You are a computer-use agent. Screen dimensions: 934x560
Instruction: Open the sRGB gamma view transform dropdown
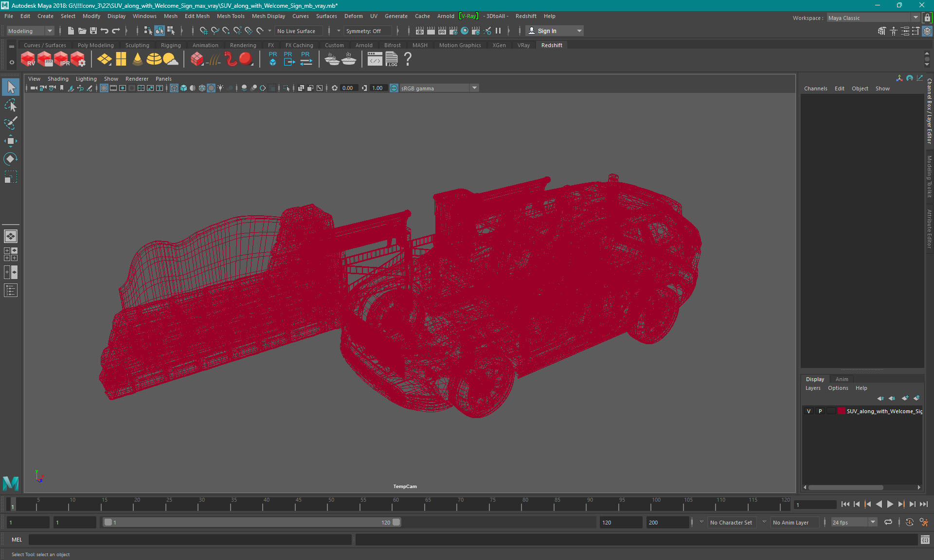point(439,88)
